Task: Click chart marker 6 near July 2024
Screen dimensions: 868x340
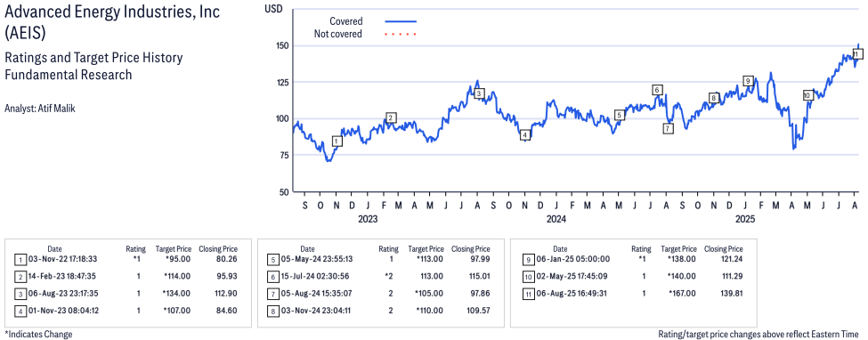Action: [657, 90]
